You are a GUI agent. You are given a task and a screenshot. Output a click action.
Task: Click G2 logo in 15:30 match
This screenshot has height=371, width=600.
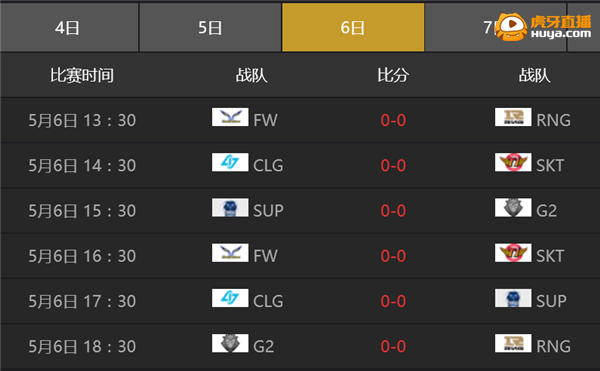(x=513, y=207)
